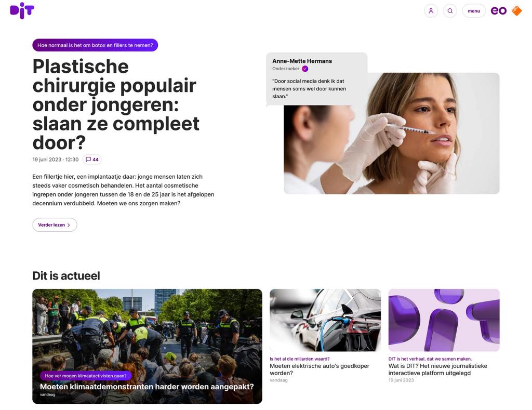Click the purple DIT shapes thumbnail
The height and width of the screenshot is (410, 532).
444,320
